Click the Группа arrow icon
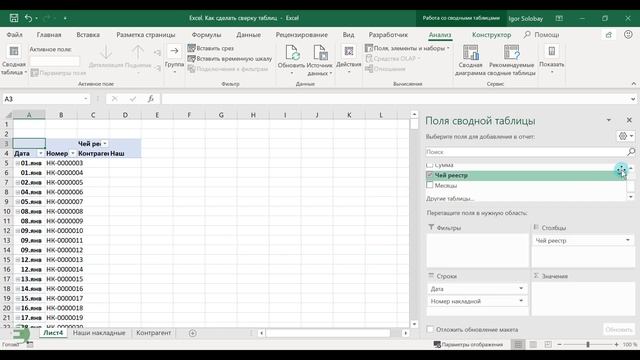Screen dimensions: 640x360 pyautogui.click(x=174, y=51)
